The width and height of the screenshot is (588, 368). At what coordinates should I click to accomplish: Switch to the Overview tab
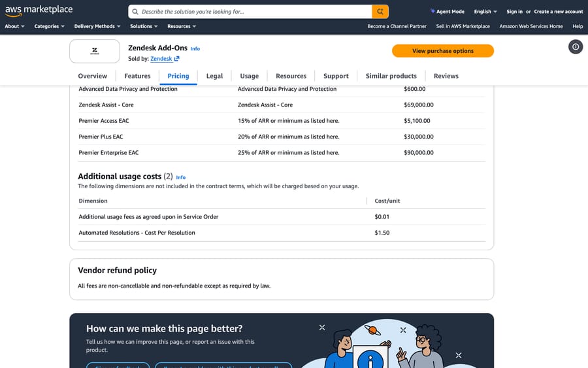tap(93, 76)
